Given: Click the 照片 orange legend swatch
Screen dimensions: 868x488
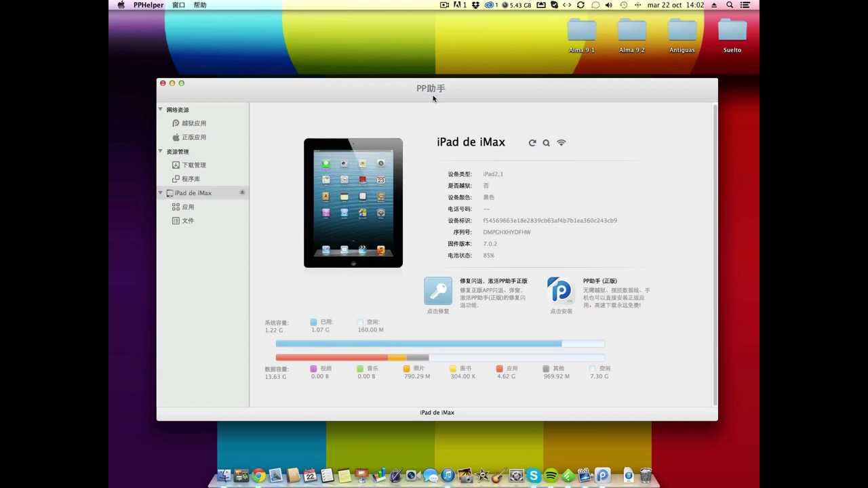Looking at the screenshot, I should click(406, 369).
